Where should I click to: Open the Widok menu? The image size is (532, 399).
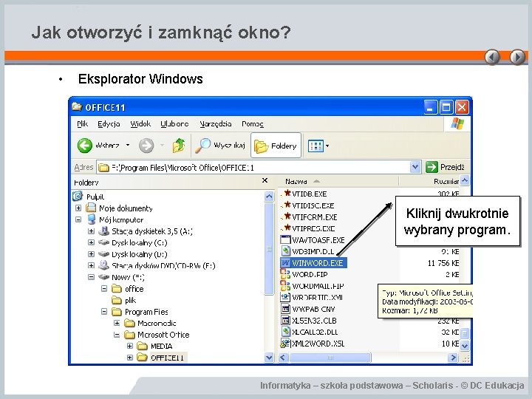[x=140, y=124]
